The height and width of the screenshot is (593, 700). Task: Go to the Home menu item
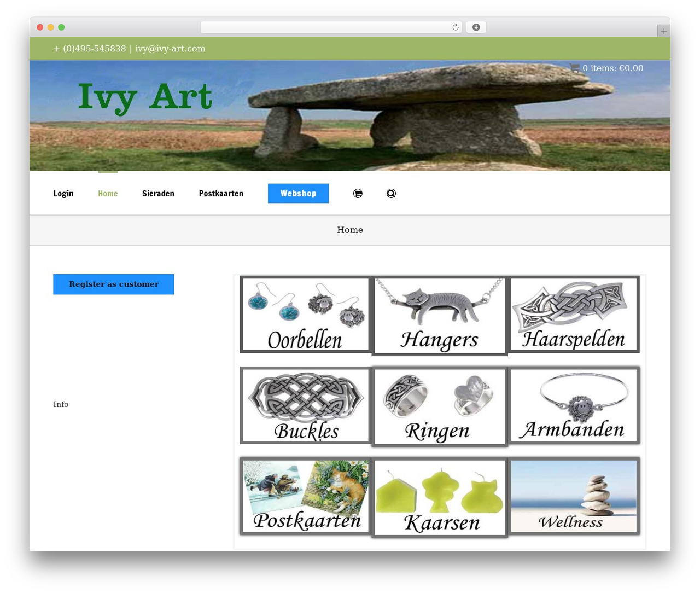108,194
